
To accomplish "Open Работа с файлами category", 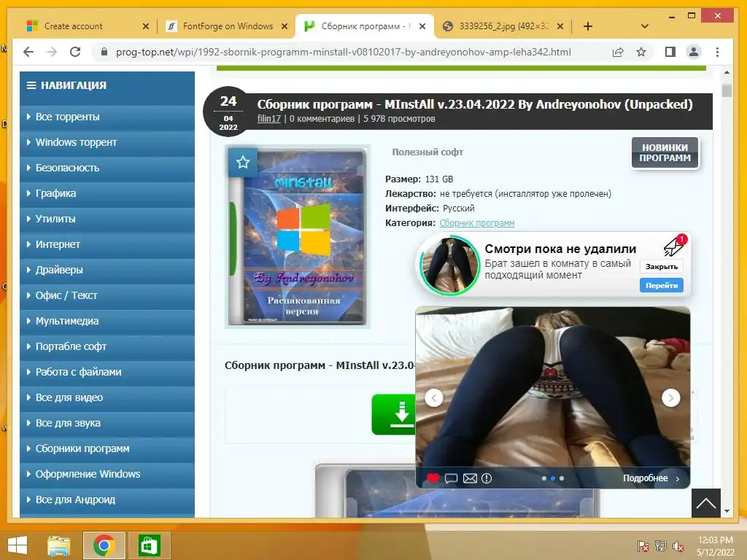I will click(x=107, y=372).
